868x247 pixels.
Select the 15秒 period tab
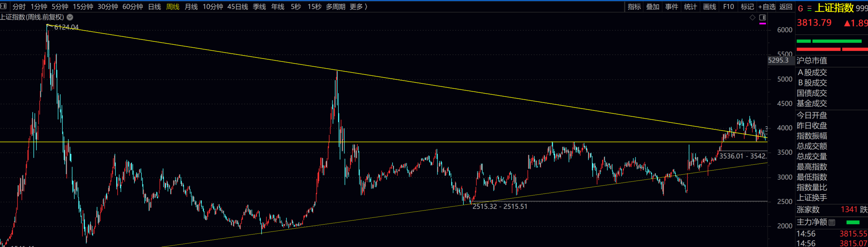point(315,6)
